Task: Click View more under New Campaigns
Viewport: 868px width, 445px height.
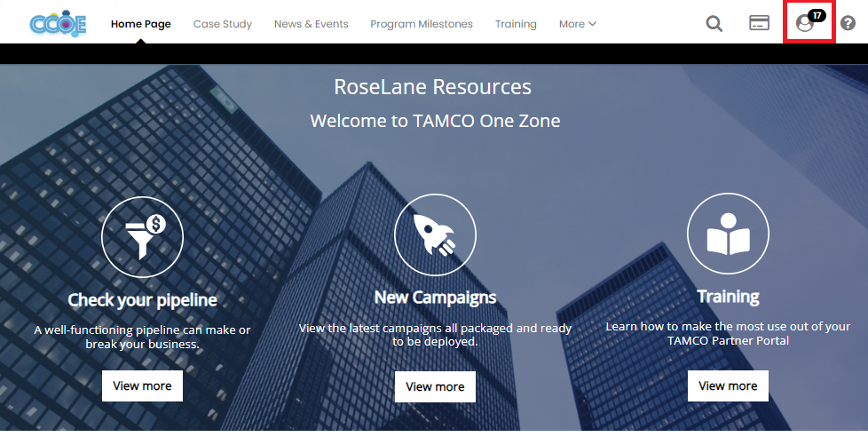Action: [x=435, y=386]
